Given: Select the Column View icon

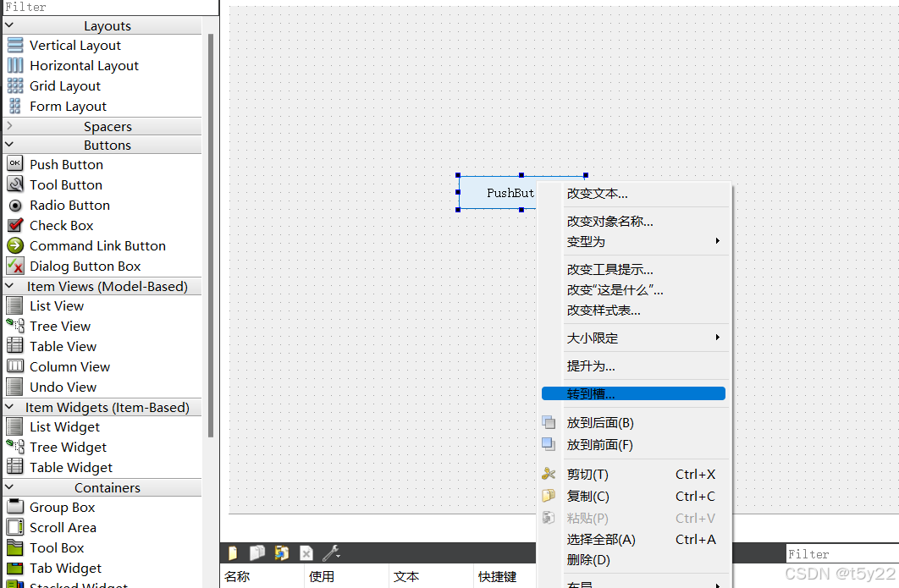Looking at the screenshot, I should [x=15, y=367].
